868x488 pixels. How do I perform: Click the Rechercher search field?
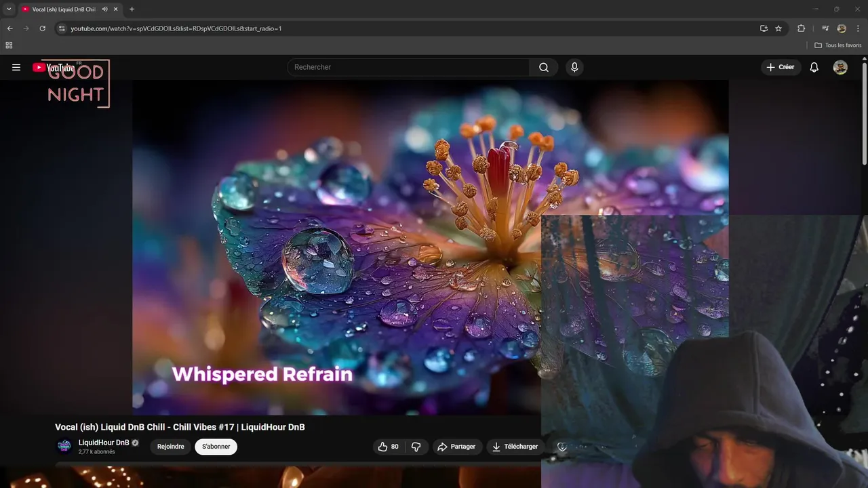[408, 67]
